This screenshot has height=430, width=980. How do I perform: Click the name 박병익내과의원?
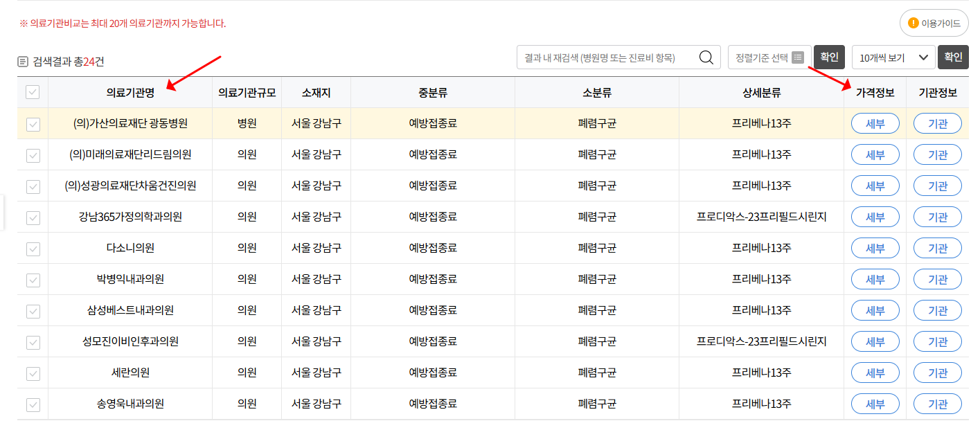coord(130,279)
